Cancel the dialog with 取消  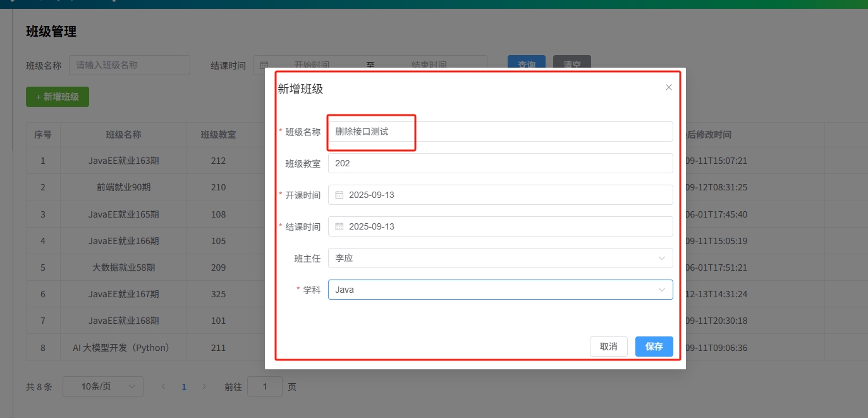click(x=608, y=347)
